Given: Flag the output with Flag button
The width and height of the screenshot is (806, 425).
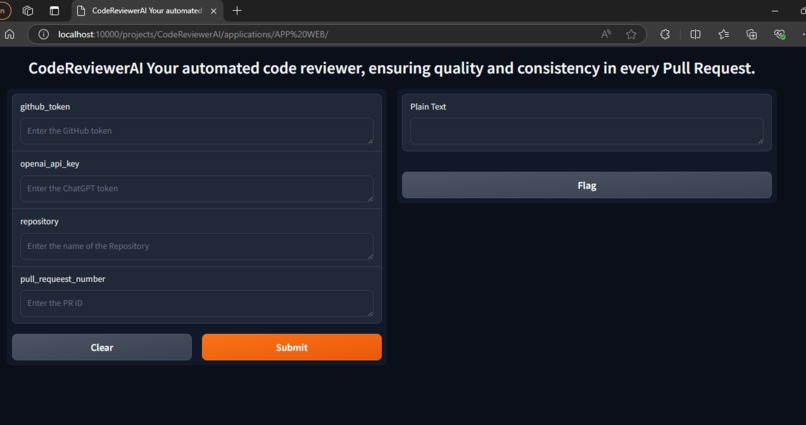Looking at the screenshot, I should tap(587, 186).
